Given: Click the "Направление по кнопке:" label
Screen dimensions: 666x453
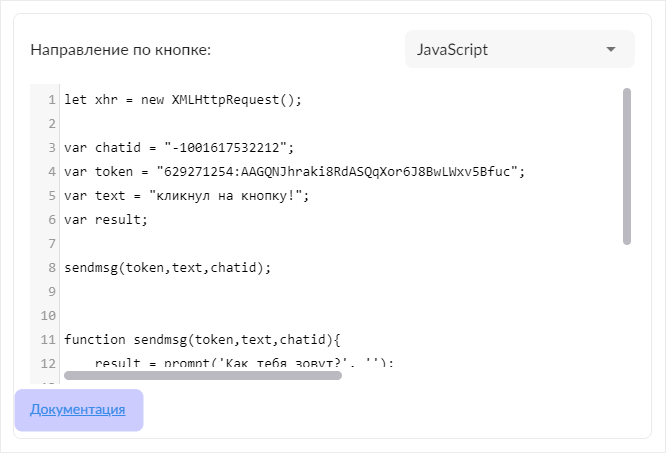Looking at the screenshot, I should coord(121,50).
